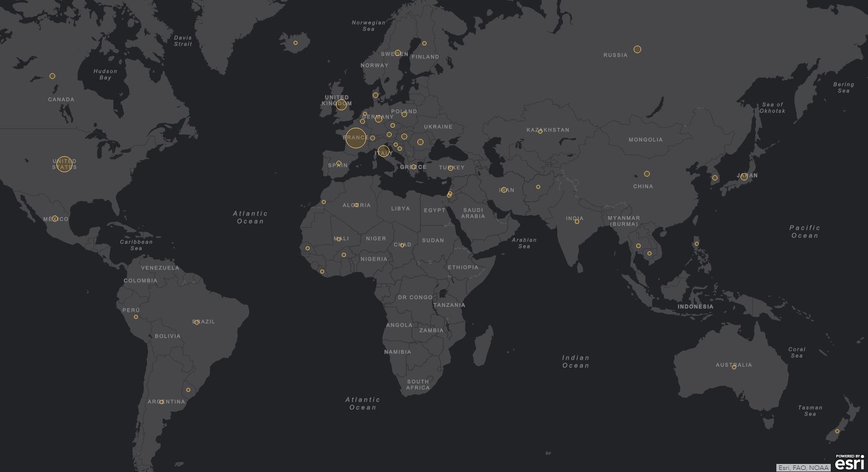The height and width of the screenshot is (472, 868).
Task: Select the Brazil point marker
Action: (x=197, y=322)
